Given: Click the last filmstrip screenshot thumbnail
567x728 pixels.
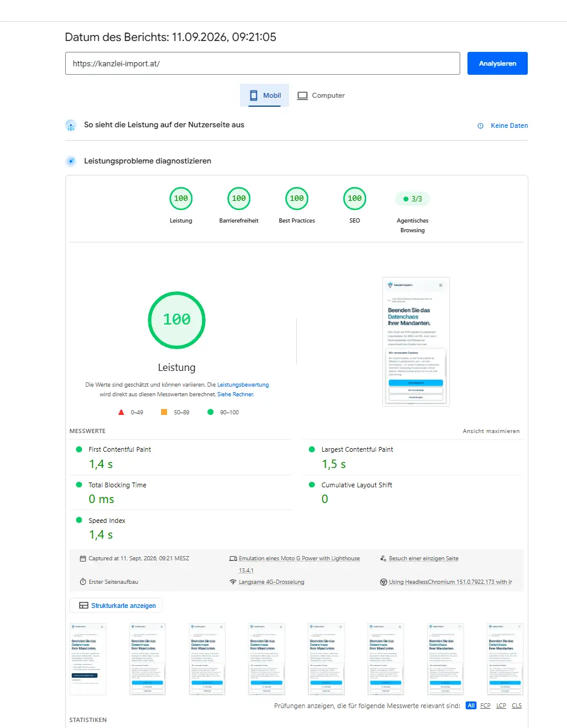Looking at the screenshot, I should pyautogui.click(x=505, y=659).
